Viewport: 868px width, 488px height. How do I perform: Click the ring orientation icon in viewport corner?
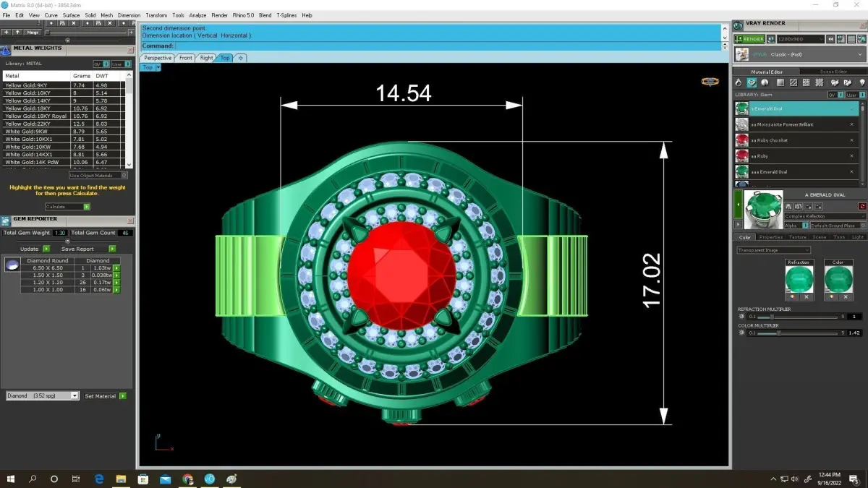pos(710,82)
